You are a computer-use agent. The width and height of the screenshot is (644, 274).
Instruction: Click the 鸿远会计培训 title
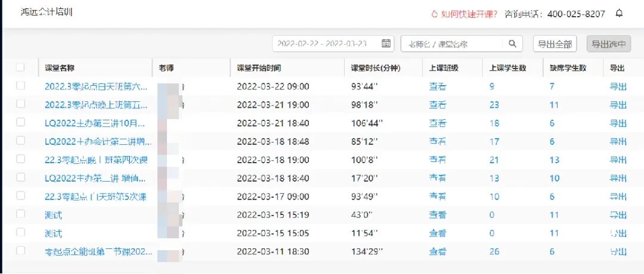tap(47, 12)
